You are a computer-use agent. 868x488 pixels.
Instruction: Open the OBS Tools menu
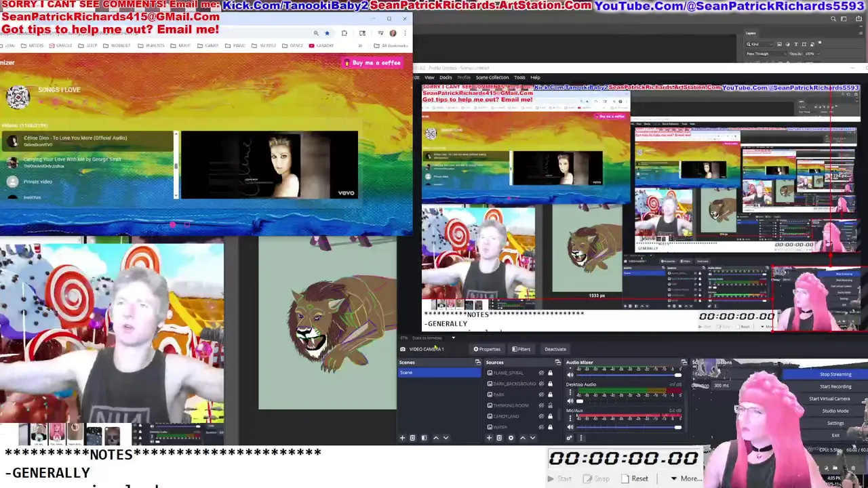[519, 77]
